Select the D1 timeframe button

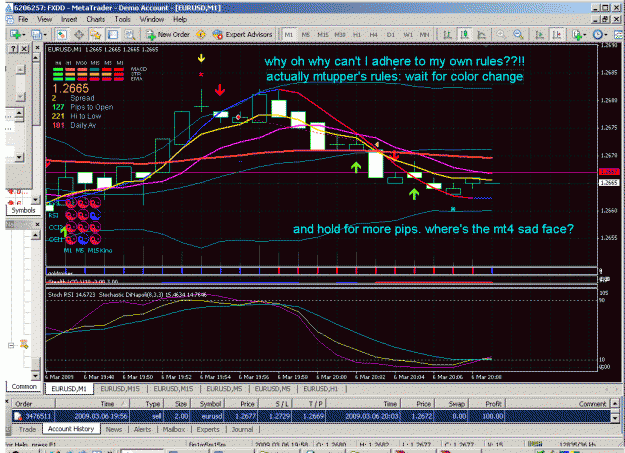point(391,35)
